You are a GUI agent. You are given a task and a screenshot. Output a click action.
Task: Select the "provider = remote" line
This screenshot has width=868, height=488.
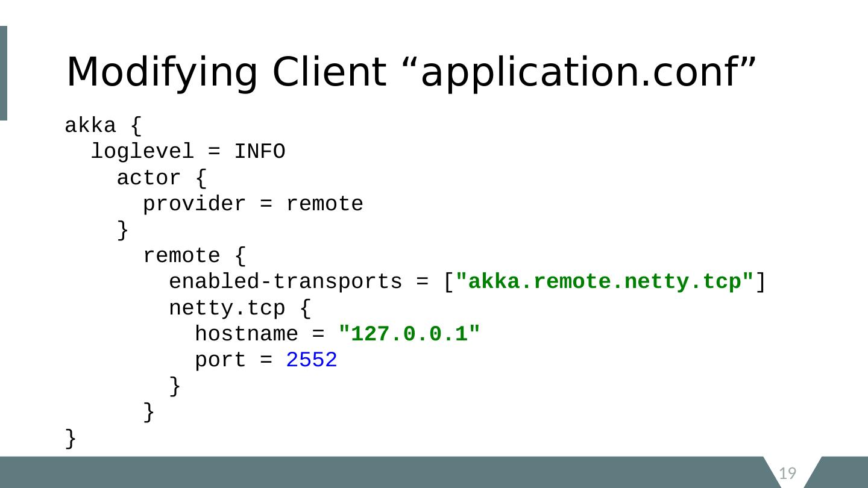[253, 204]
